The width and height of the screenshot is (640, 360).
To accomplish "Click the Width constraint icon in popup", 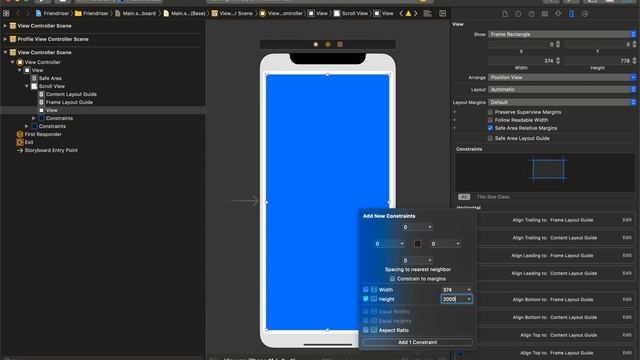I will pos(374,289).
